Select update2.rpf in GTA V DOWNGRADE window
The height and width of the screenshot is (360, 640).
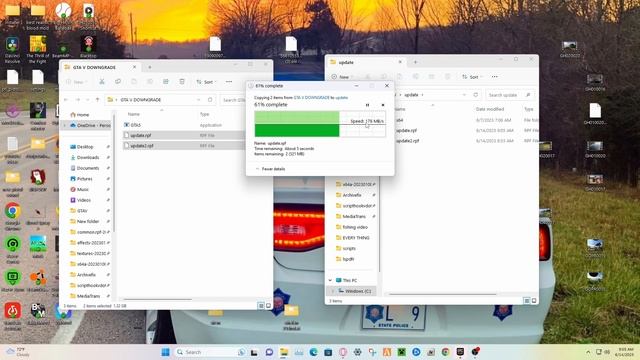pyautogui.click(x=142, y=146)
